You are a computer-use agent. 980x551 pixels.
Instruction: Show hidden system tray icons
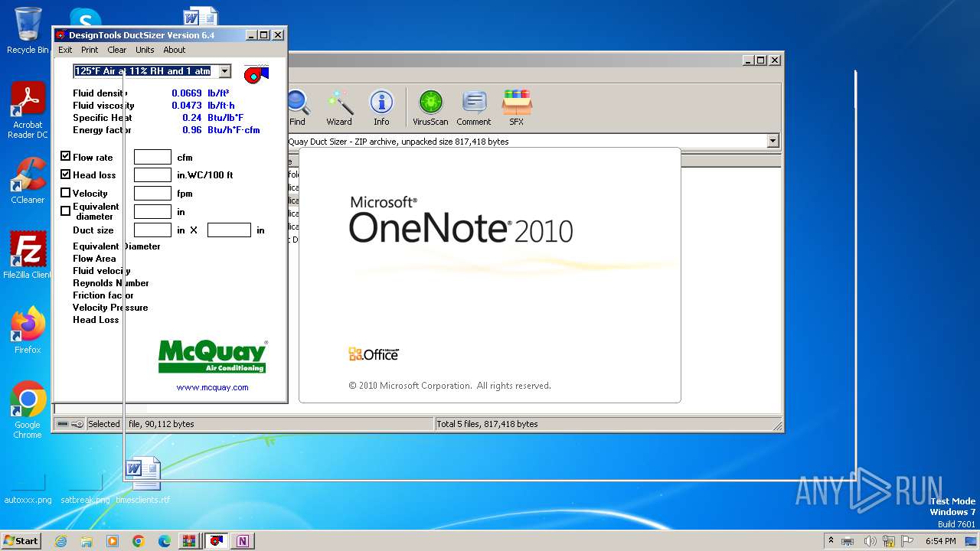pos(831,541)
